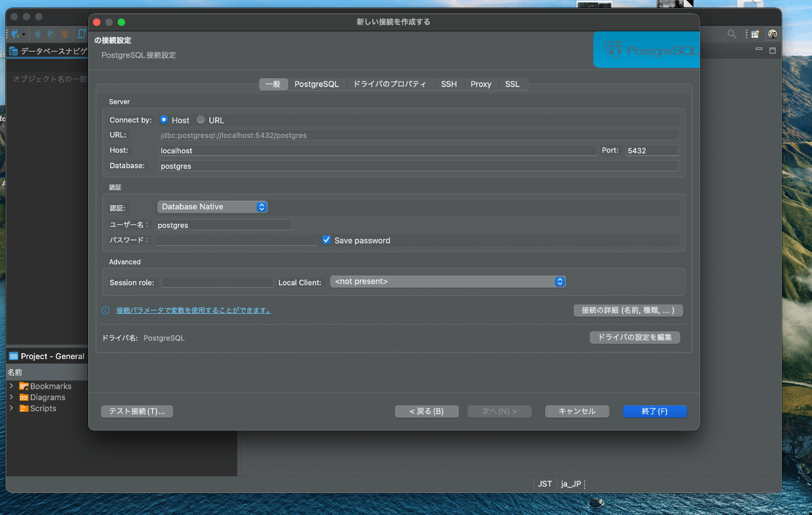The image size is (812, 515).
Task: Click the Database field containing postgres
Action: point(419,166)
